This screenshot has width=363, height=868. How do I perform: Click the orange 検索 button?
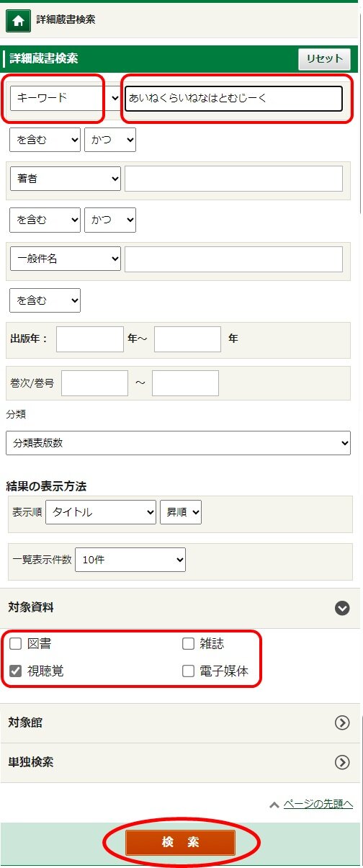[x=181, y=842]
